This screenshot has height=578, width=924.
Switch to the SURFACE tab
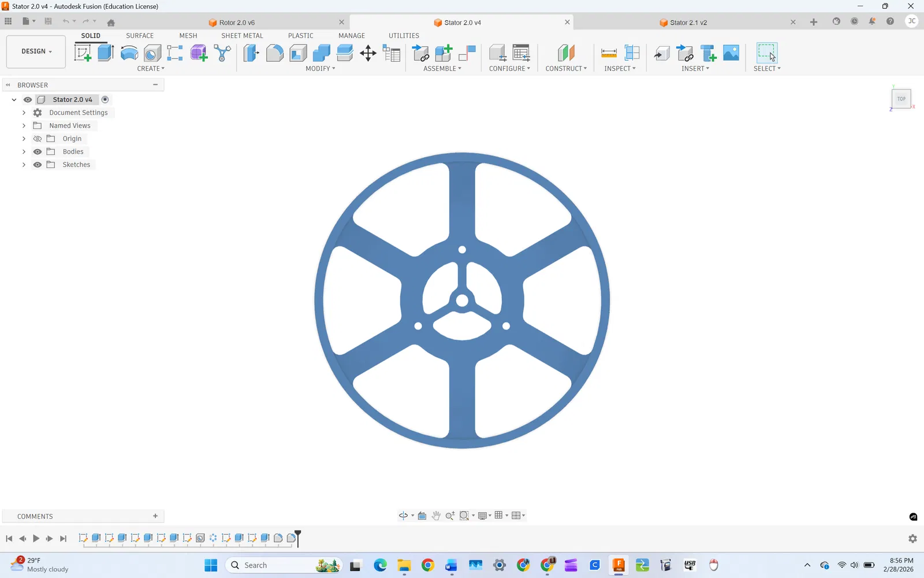(140, 36)
